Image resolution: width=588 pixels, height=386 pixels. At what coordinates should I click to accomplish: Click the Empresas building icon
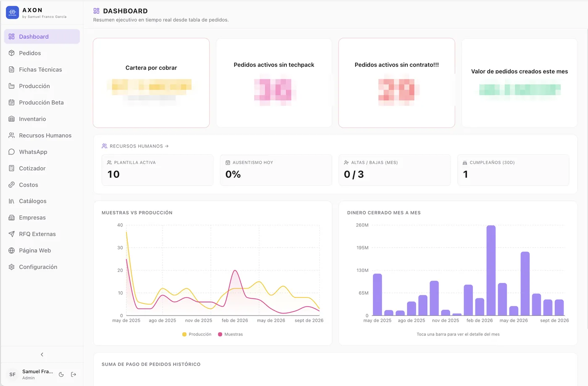12,218
